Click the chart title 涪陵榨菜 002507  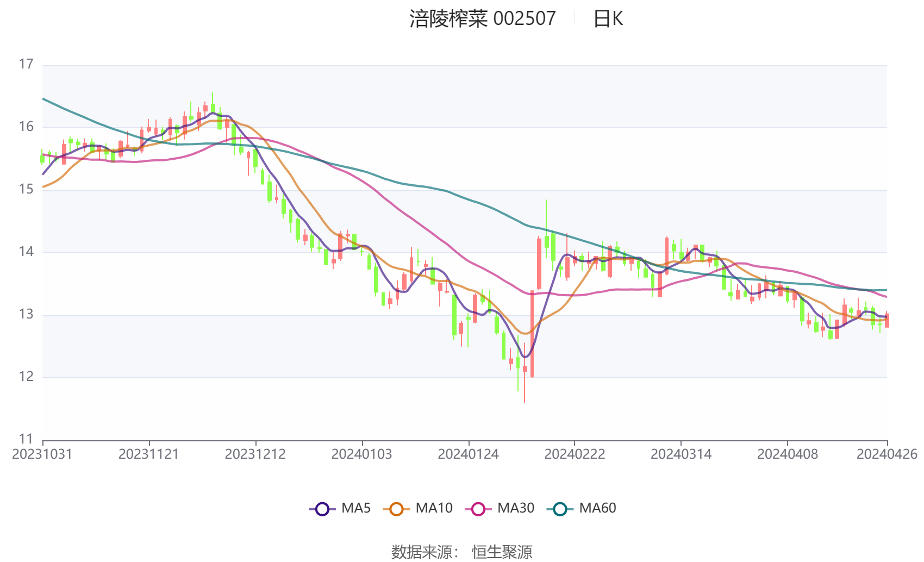pos(482,19)
